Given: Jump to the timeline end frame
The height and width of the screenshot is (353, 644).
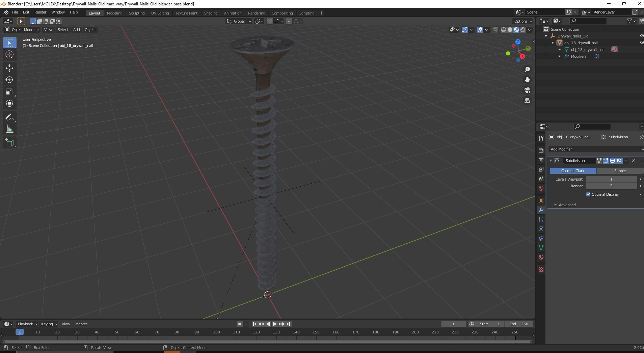Looking at the screenshot, I should [289, 324].
